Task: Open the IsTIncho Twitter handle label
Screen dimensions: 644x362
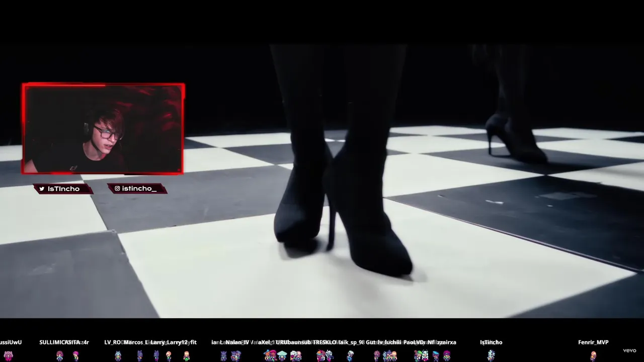Action: coord(63,189)
